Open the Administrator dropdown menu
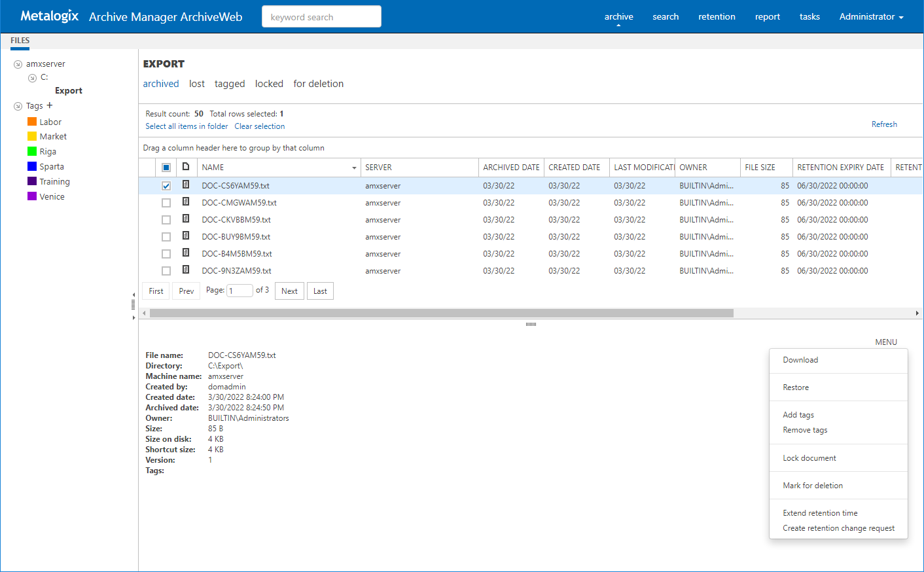Viewport: 924px width, 572px height. pyautogui.click(x=870, y=16)
